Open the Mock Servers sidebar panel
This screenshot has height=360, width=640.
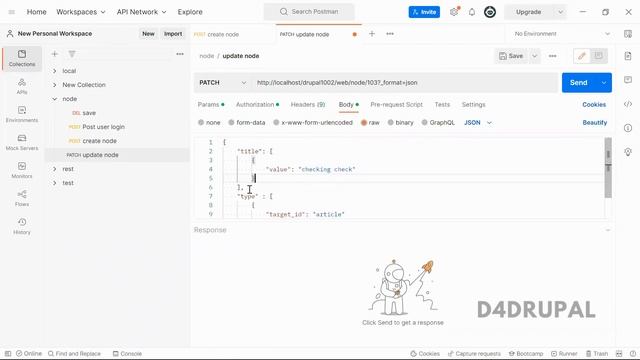click(x=22, y=142)
